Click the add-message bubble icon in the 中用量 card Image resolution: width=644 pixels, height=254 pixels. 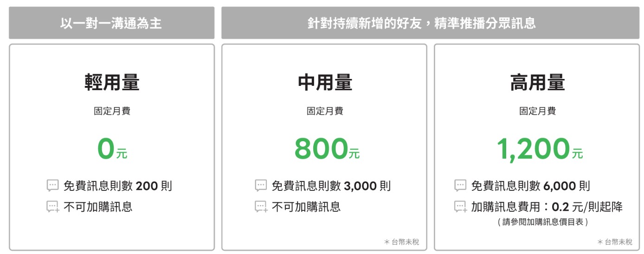[x=262, y=207]
